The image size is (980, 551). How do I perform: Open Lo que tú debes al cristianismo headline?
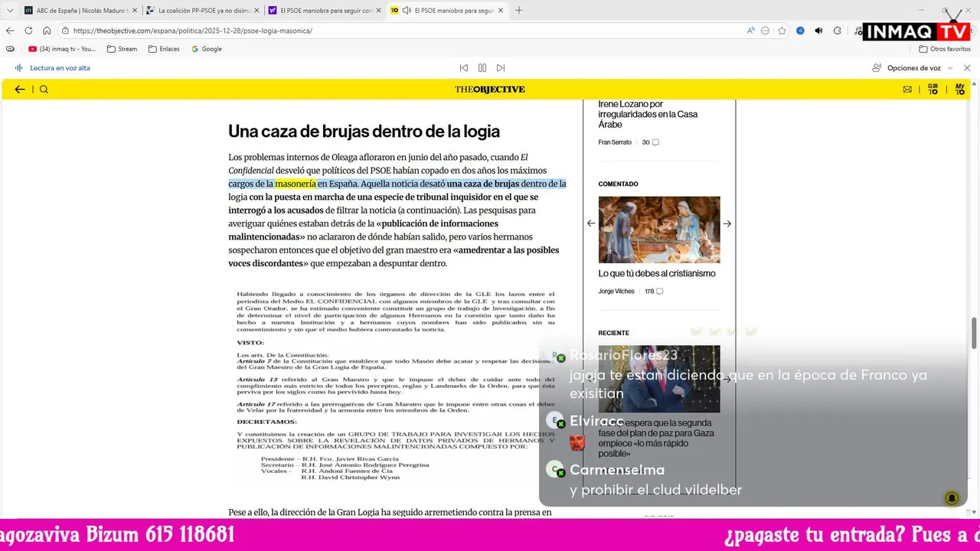(x=657, y=273)
